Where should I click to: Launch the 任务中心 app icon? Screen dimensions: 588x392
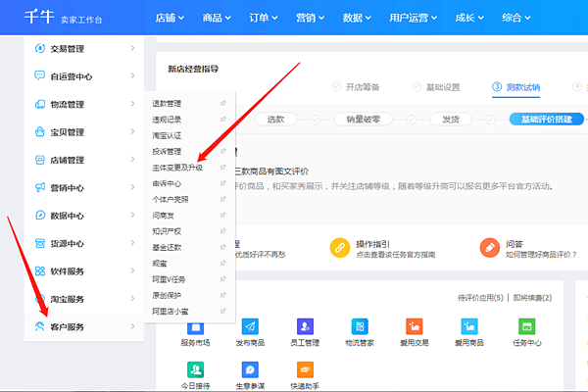click(527, 326)
